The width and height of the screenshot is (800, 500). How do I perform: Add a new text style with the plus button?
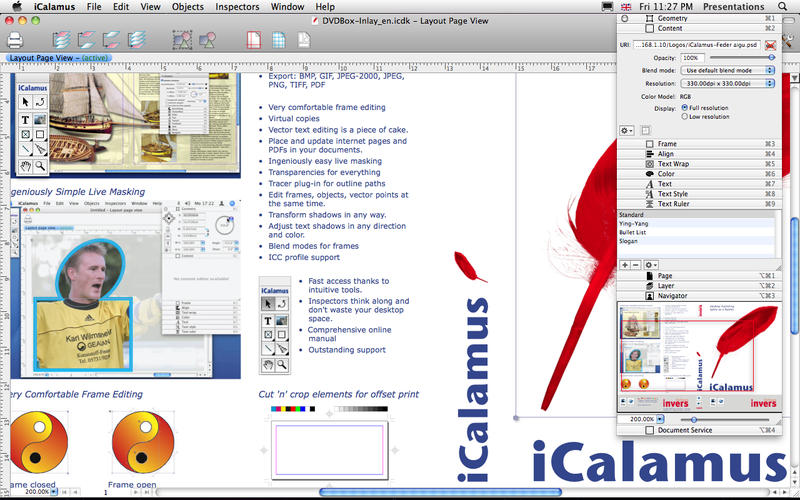pos(625,265)
